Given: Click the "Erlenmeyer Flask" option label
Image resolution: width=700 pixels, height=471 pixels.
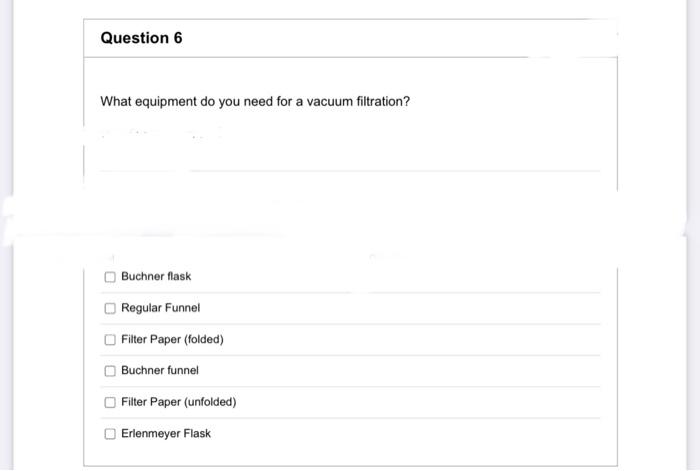Looking at the screenshot, I should tap(166, 434).
